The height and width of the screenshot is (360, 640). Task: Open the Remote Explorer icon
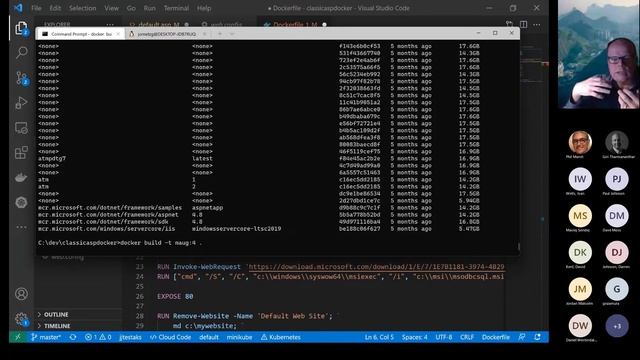(21, 128)
